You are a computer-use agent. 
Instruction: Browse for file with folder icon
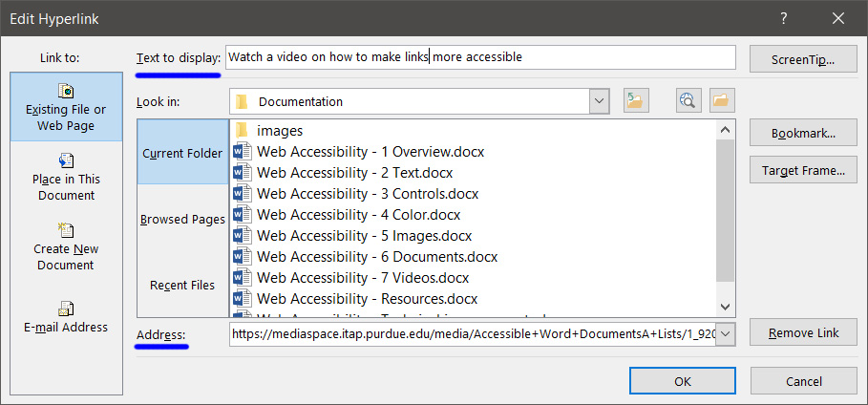pyautogui.click(x=722, y=101)
